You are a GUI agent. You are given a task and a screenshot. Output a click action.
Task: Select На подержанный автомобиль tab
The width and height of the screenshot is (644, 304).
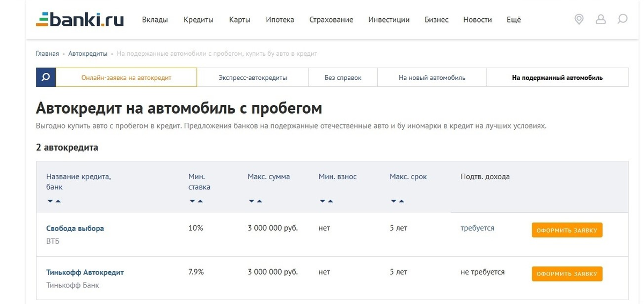(x=557, y=77)
